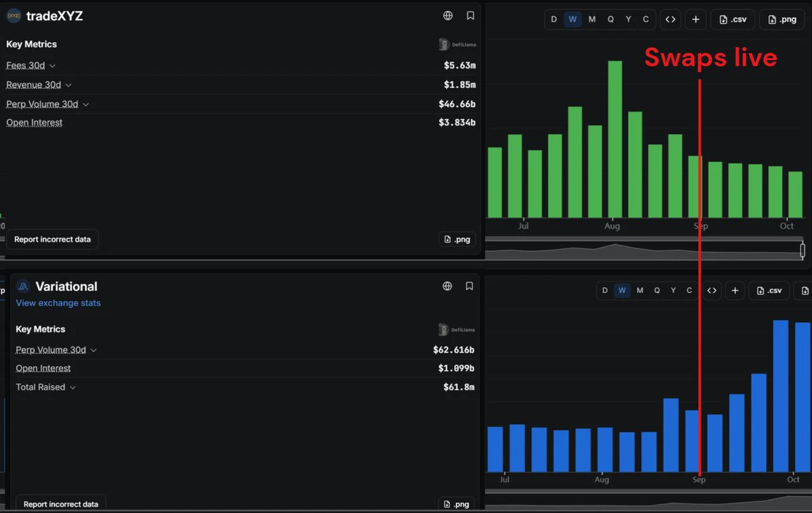Select weekly (W) on tradeXYZ chart
The width and height of the screenshot is (812, 513).
572,19
